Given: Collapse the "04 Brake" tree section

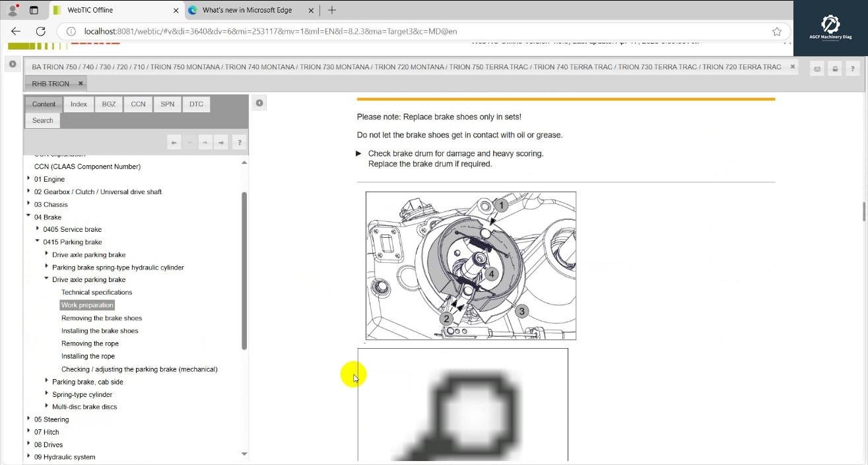Looking at the screenshot, I should [x=28, y=217].
